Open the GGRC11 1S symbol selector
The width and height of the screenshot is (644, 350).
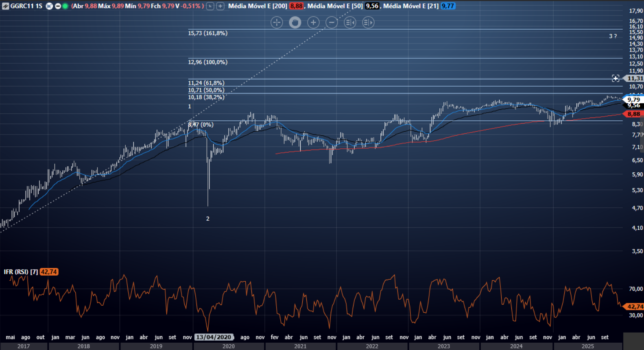click(x=26, y=6)
